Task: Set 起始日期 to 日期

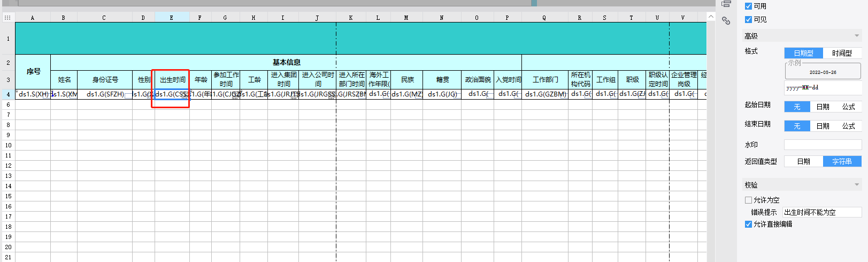Action: click(x=823, y=107)
